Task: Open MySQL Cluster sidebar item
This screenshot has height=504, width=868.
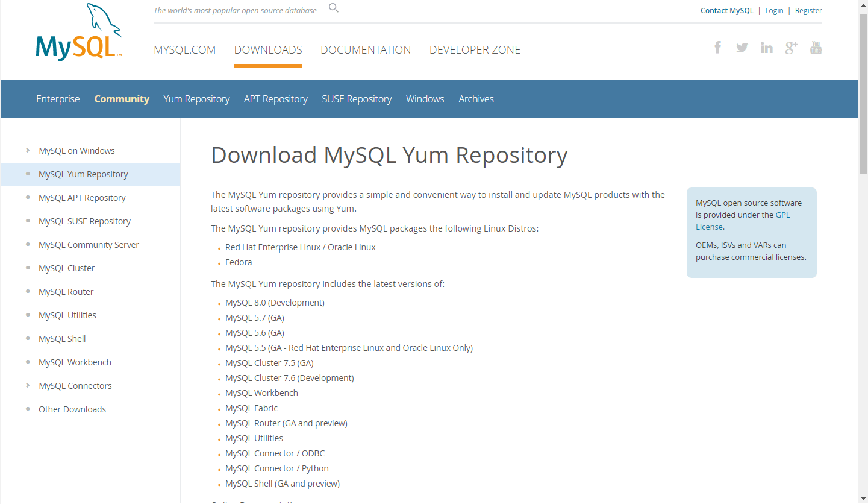Action: coord(66,268)
